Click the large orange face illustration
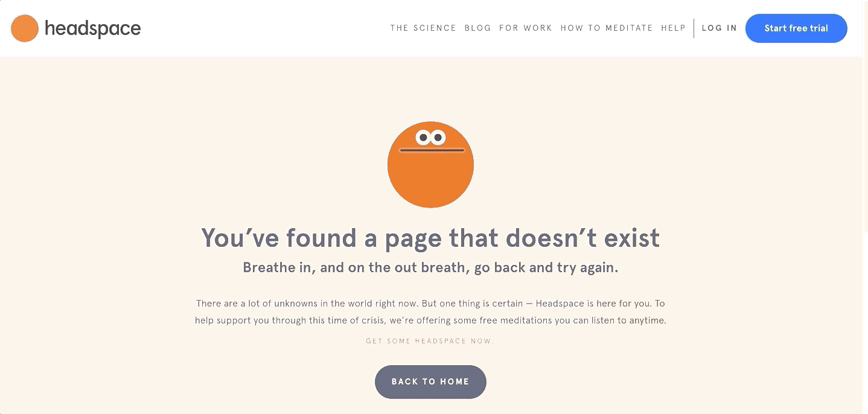 click(430, 165)
